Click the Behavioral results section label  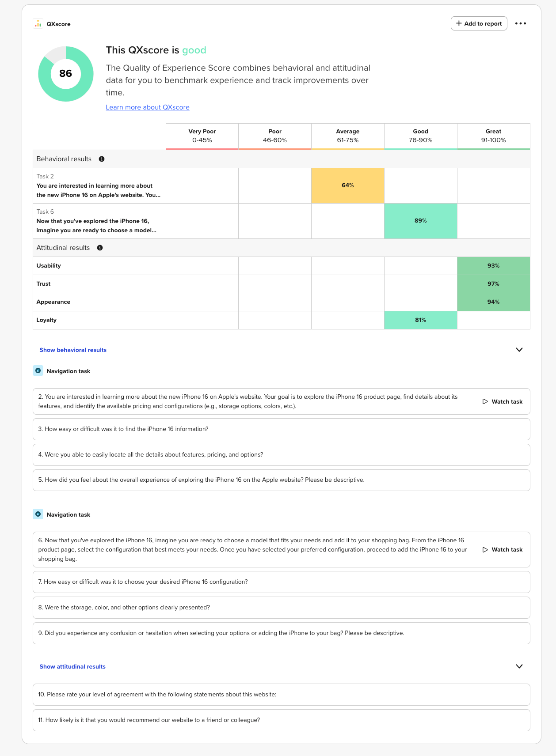click(x=64, y=159)
